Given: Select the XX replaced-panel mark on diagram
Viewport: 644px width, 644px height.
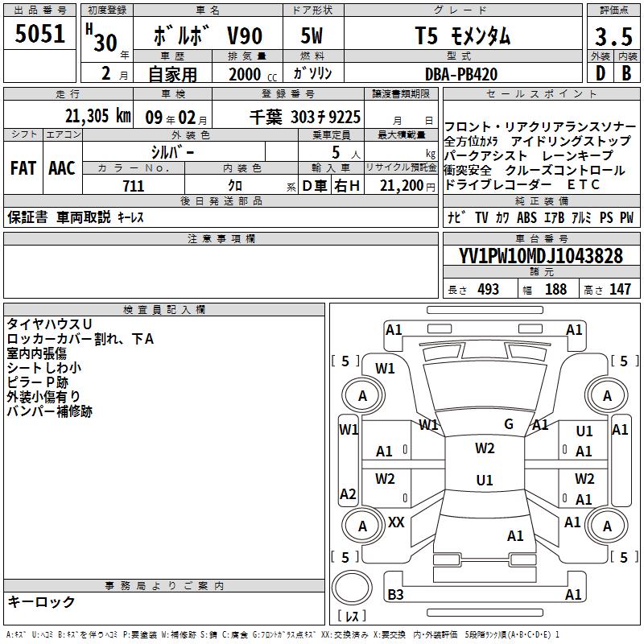Looking at the screenshot, I should coord(396,522).
